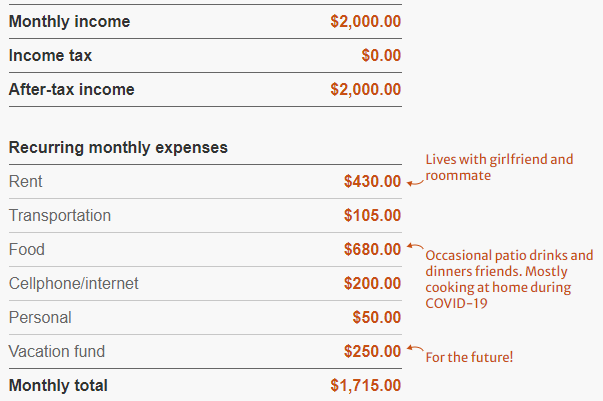Click the Recurring monthly expenses heading
The image size is (603, 401).
coord(118,148)
